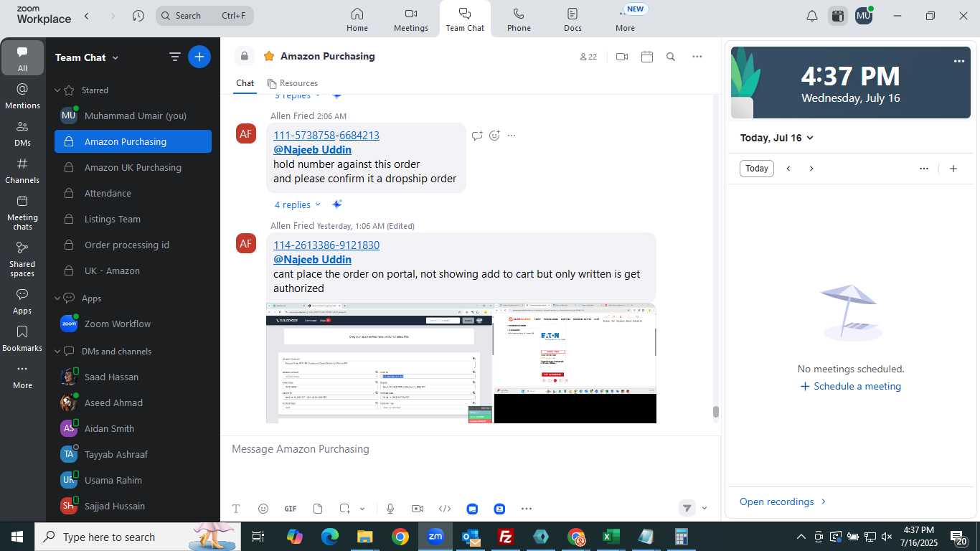The height and width of the screenshot is (551, 980).
Task: Start a video meeting from chat header
Action: pos(622,57)
